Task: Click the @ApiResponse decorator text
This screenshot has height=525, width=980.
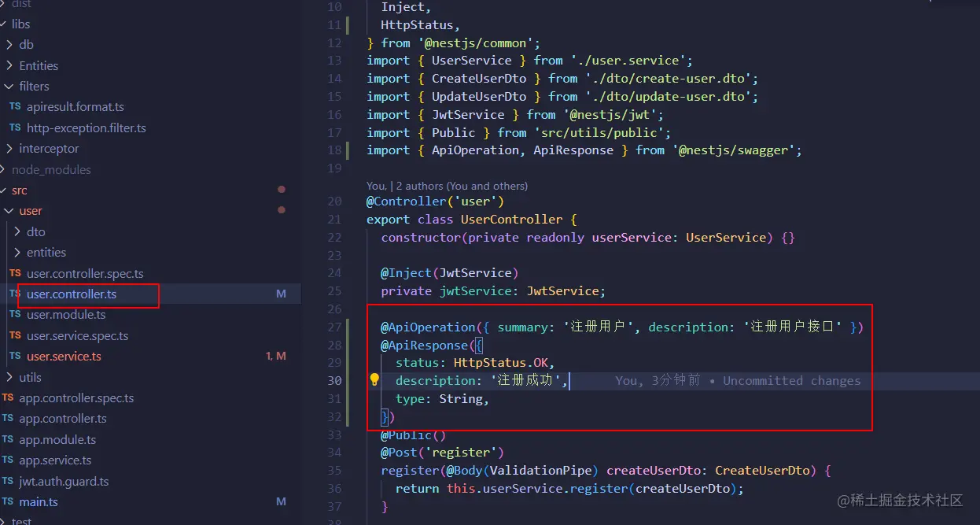Action: (x=425, y=345)
